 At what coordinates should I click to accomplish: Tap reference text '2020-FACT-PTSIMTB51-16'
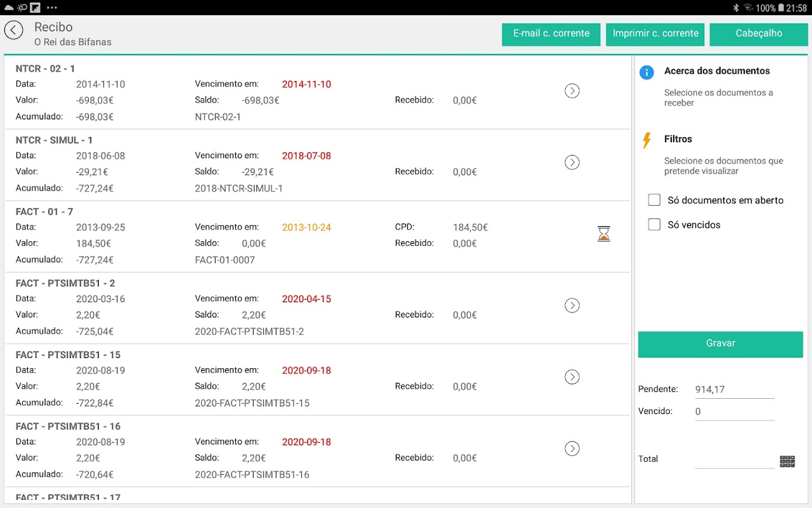pos(252,475)
